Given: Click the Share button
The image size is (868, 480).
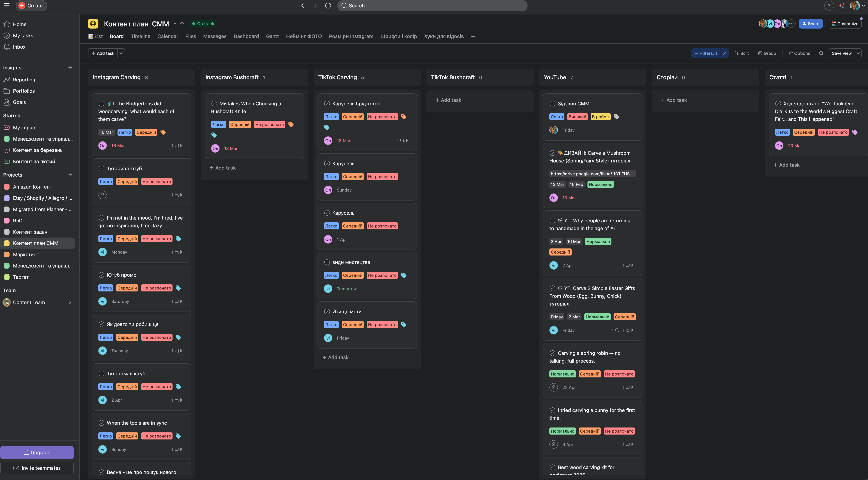Looking at the screenshot, I should [811, 24].
